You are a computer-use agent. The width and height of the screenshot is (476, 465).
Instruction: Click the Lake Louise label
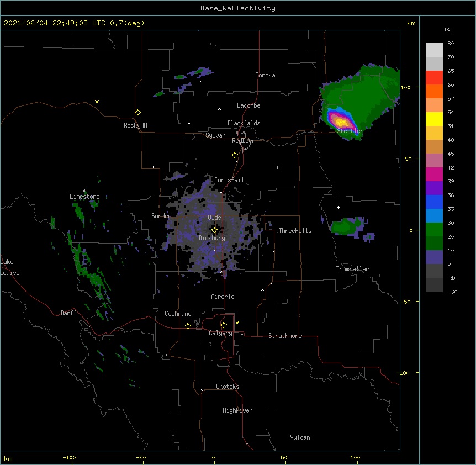(x=10, y=267)
